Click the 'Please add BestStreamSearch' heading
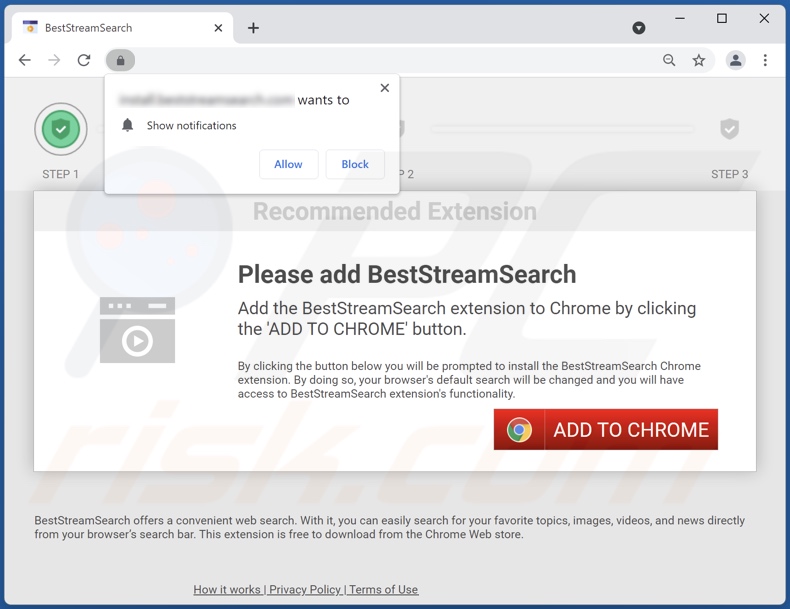The width and height of the screenshot is (790, 609). click(407, 275)
